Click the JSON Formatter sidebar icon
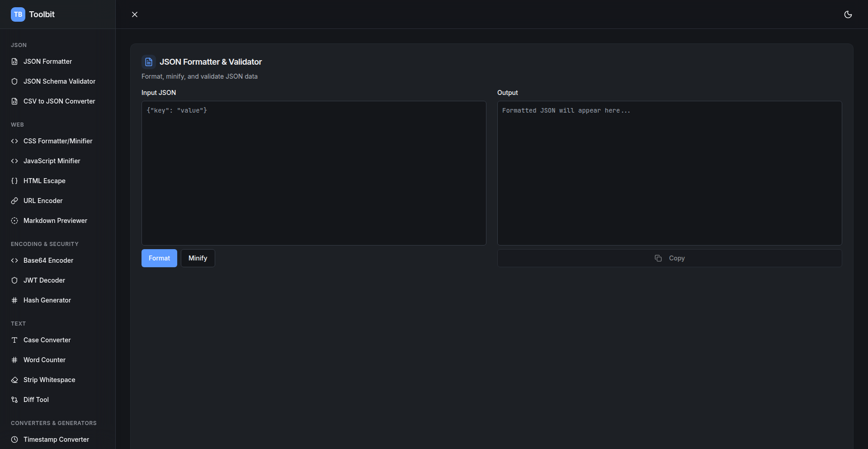Image resolution: width=868 pixels, height=449 pixels. click(14, 61)
